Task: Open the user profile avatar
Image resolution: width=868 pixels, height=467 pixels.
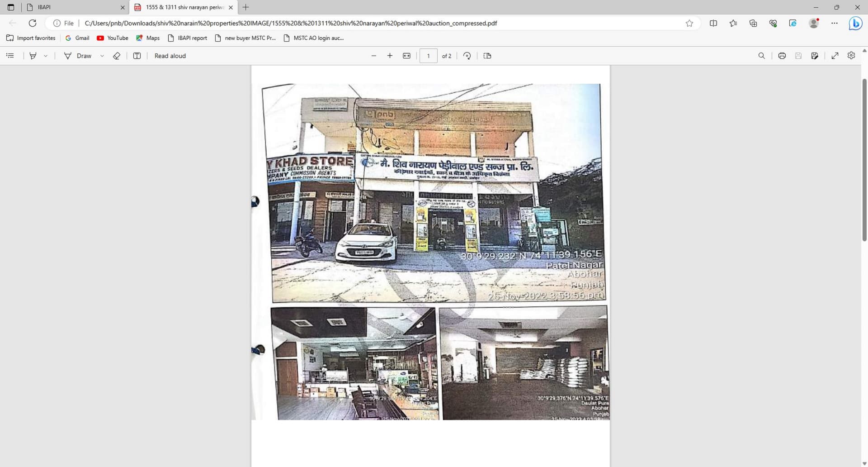Action: 814,23
